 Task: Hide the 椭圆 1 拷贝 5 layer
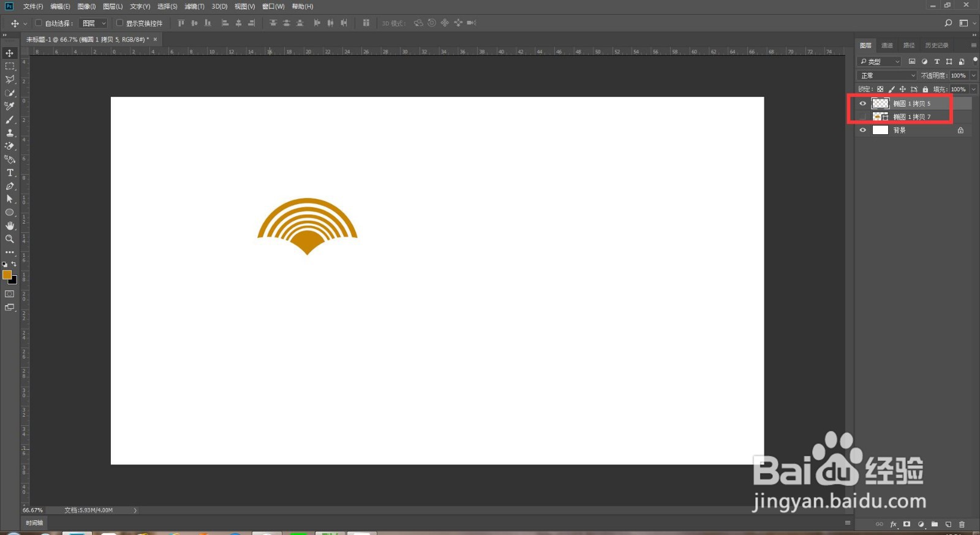[863, 104]
